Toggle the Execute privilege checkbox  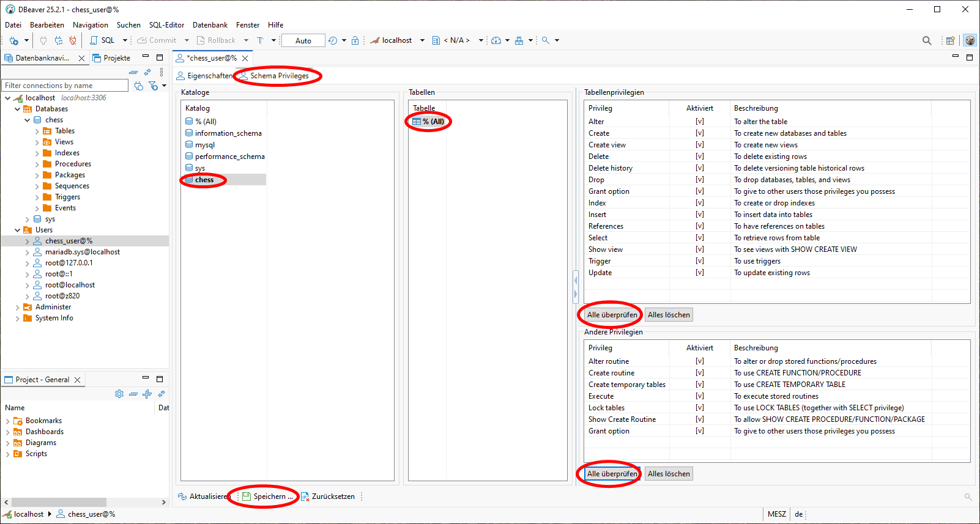click(699, 396)
